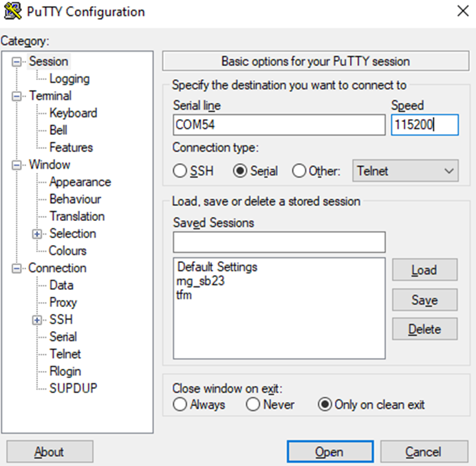Open Keyboard settings category
The height and width of the screenshot is (466, 476).
coord(73,113)
